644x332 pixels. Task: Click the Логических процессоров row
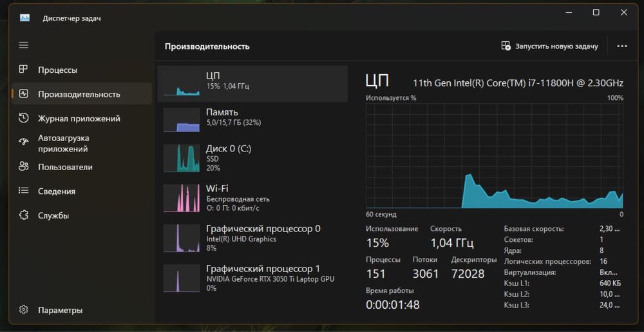pyautogui.click(x=562, y=261)
